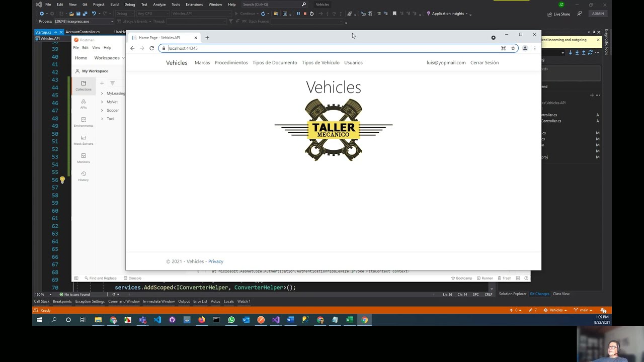Click the Windows Start button
The height and width of the screenshot is (362, 644).
click(39, 320)
